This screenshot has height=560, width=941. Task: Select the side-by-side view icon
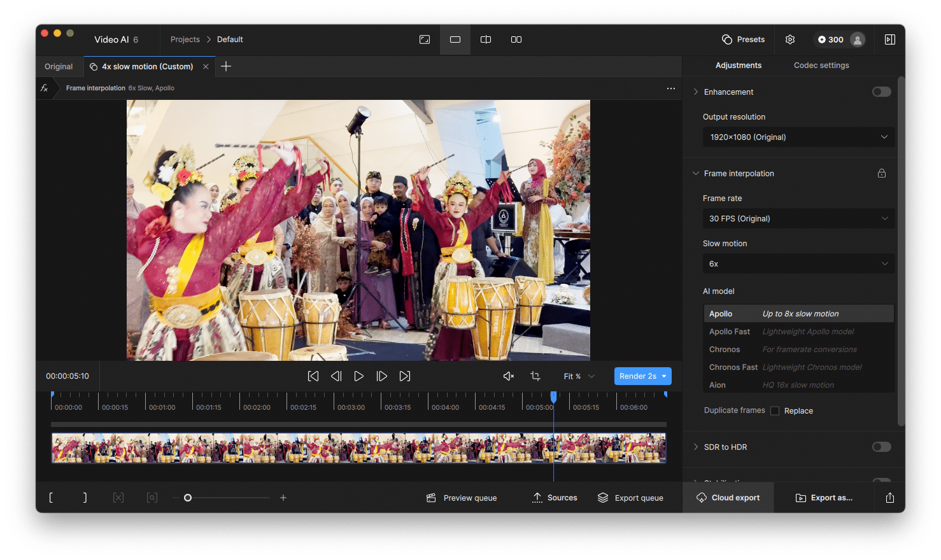[x=516, y=39]
